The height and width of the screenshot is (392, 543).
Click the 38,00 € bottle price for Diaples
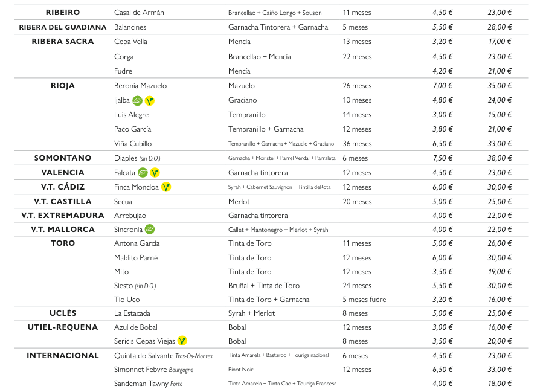tap(500, 158)
